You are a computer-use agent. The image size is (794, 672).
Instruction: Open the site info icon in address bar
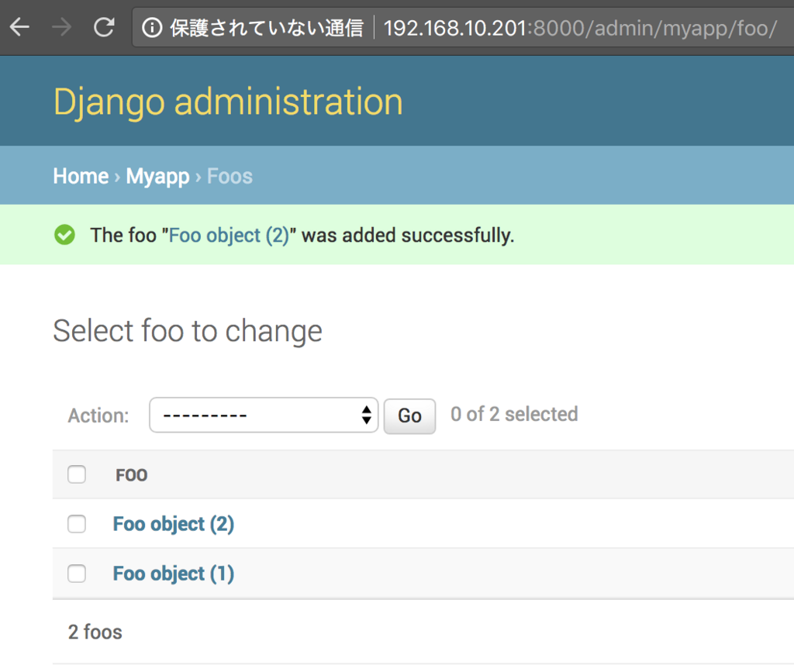pyautogui.click(x=152, y=28)
